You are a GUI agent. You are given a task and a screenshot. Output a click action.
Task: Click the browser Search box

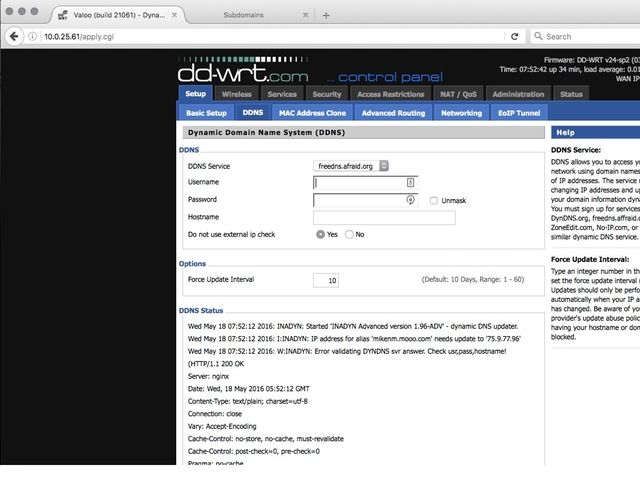[585, 36]
